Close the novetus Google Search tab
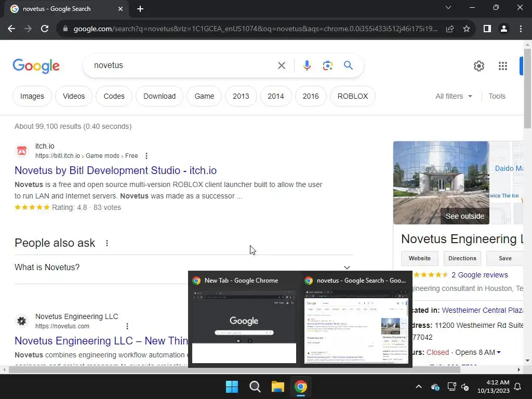The image size is (532, 399). 121,9
